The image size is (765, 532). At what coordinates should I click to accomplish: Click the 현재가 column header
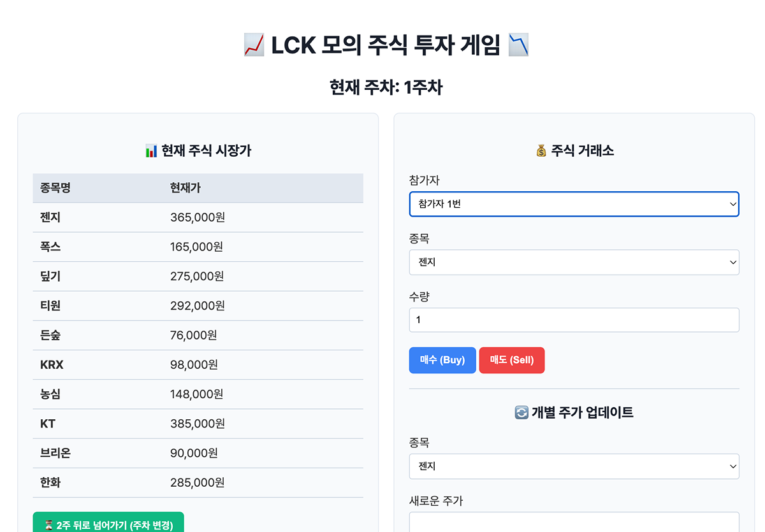[x=186, y=188]
